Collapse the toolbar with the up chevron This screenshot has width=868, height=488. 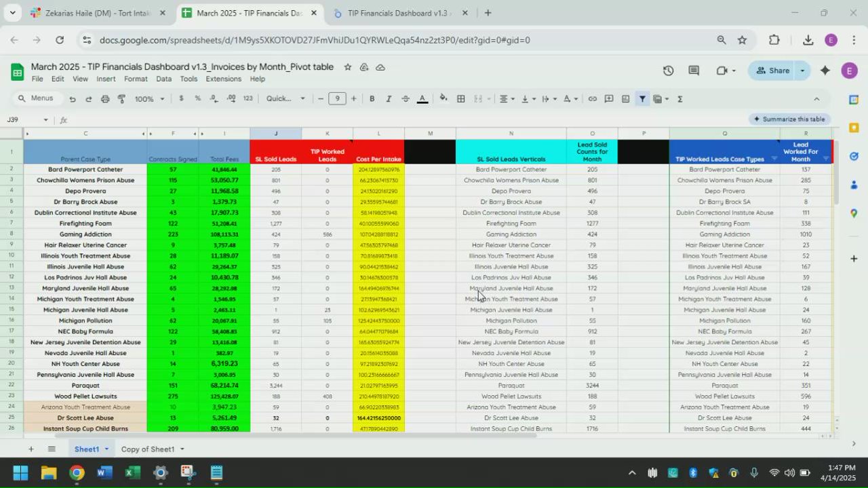click(x=816, y=98)
